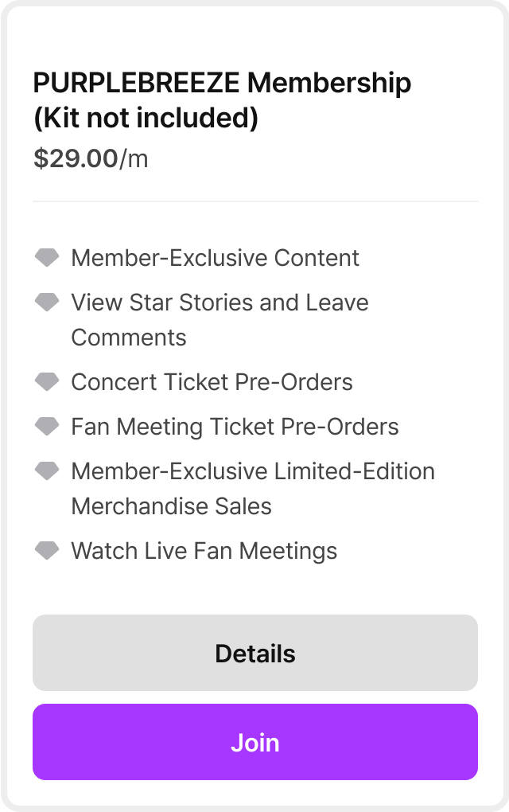Click Fan Meeting Ticket Pre-Orders text
Image resolution: width=509 pixels, height=812 pixels.
click(x=235, y=427)
